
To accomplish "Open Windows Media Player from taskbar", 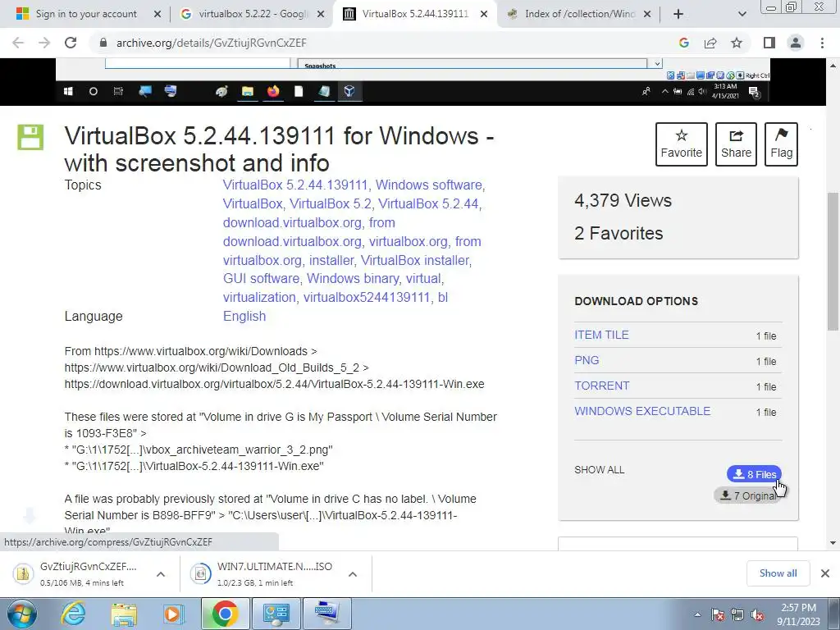I will (172, 614).
